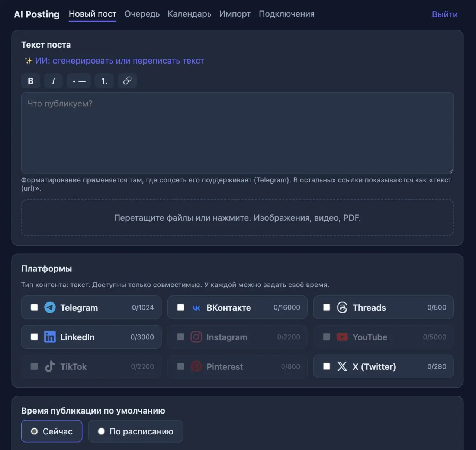Tick the X (Twitter) checkbox
This screenshot has width=476, height=450.
[327, 366]
